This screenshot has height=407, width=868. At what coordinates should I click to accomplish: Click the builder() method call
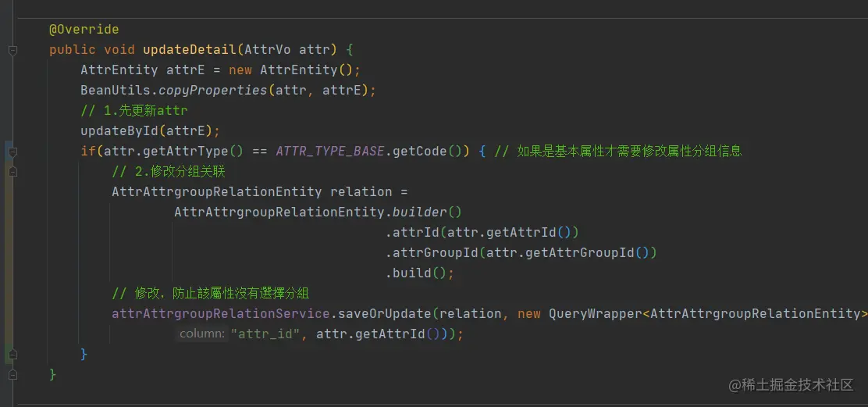click(x=427, y=212)
